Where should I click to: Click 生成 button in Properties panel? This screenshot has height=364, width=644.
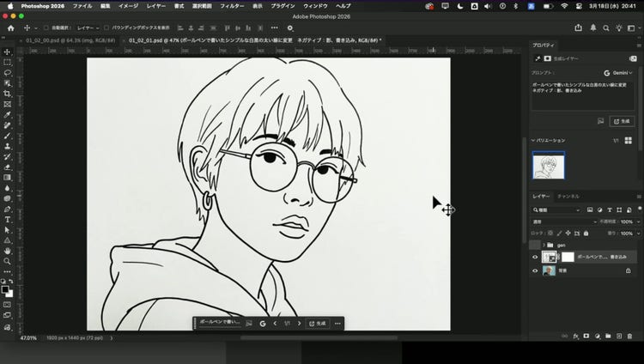[622, 121]
